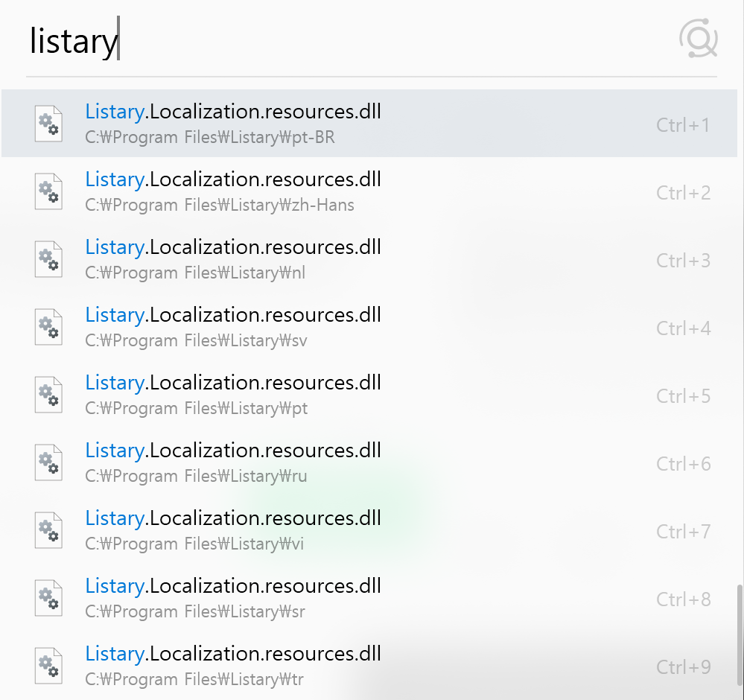Viewport: 744px width, 700px height.
Task: Click the path 'C:\Program Files\Listary\nl'
Action: point(195,273)
